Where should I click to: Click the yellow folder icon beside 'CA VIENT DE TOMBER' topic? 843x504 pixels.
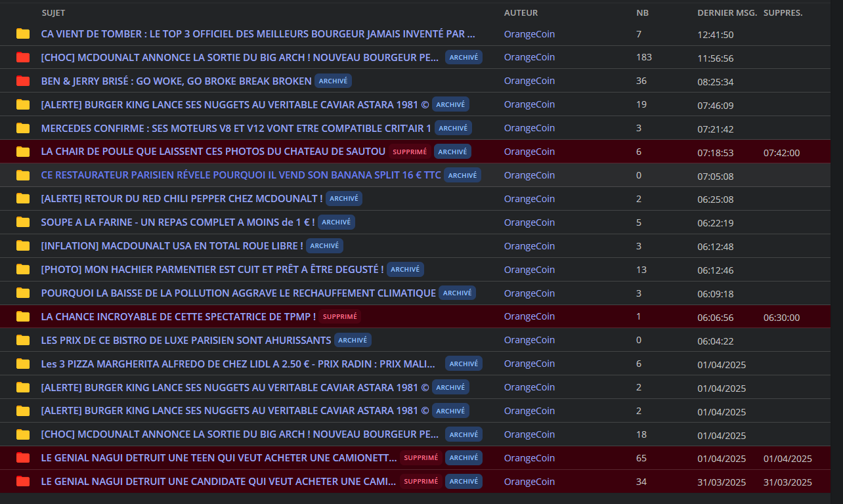coord(23,33)
